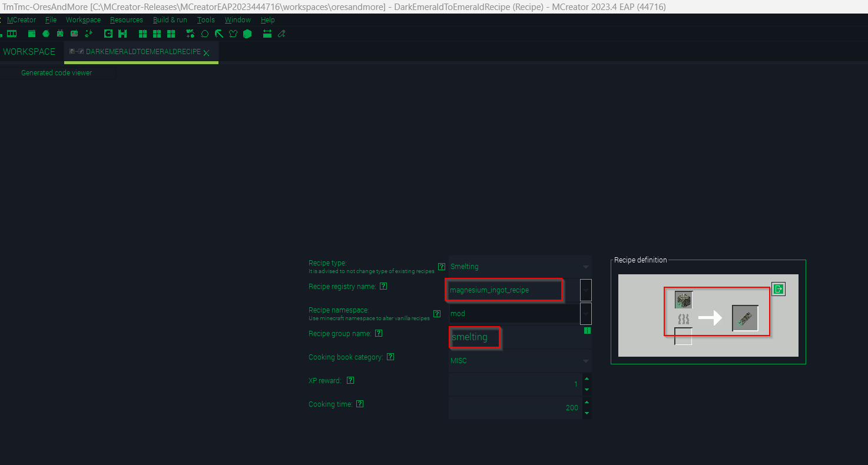Viewport: 868px width, 465px height.
Task: Click the help icon beside Recipe type
Action: [x=442, y=267]
